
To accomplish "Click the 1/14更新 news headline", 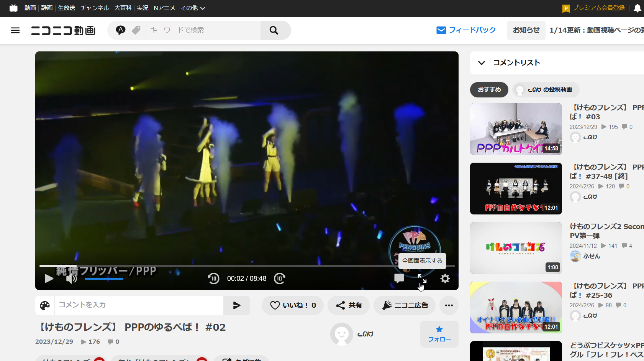I will 597,30.
